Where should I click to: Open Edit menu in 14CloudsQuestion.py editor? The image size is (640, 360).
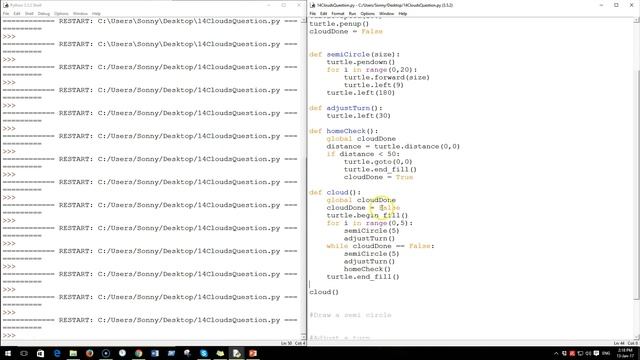click(323, 13)
